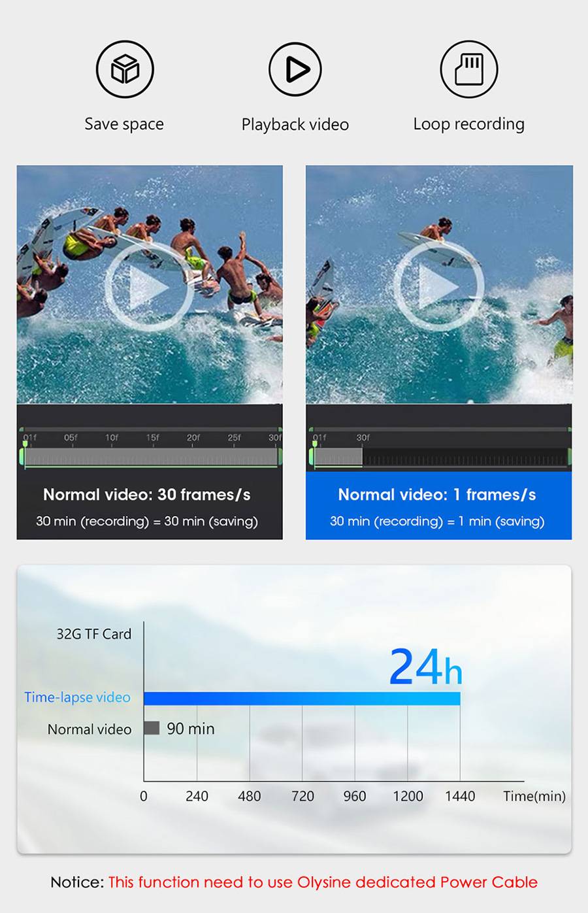Click the Playback video play icon

(x=295, y=69)
